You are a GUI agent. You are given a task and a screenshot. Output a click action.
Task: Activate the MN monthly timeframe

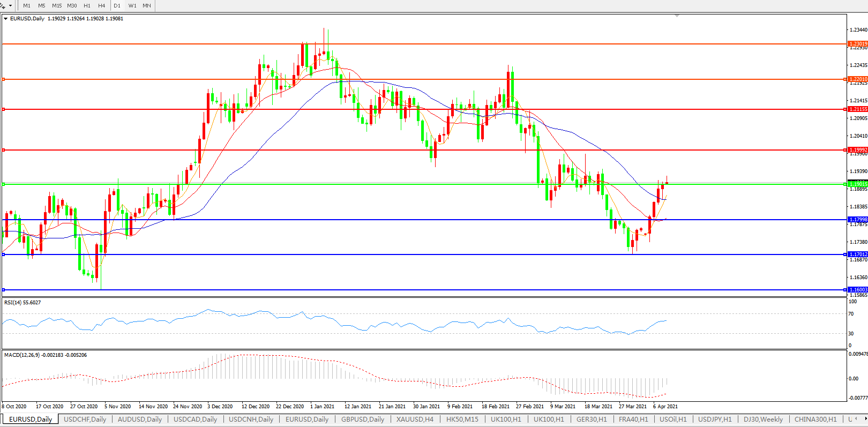point(147,6)
